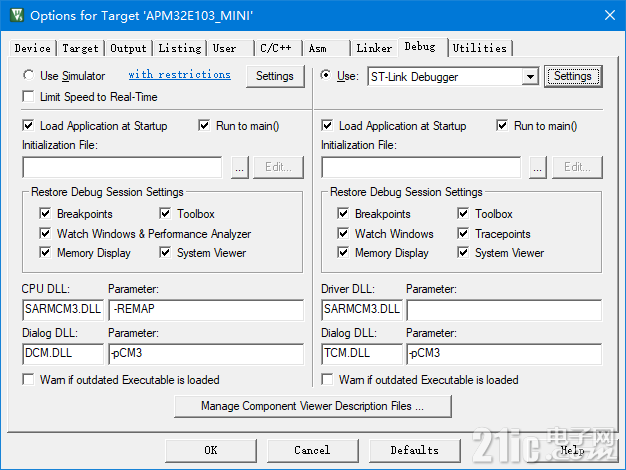Screen dimensions: 626x470
Task: Toggle ST-Link Toolbox checkbox
Action: 463,213
